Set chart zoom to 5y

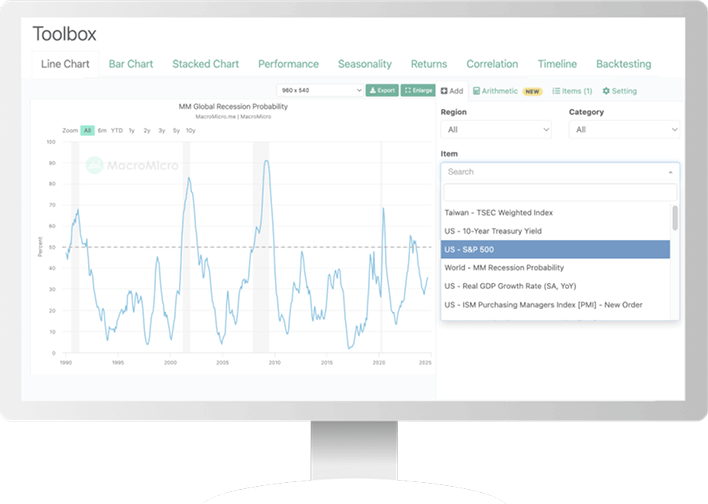pyautogui.click(x=176, y=131)
